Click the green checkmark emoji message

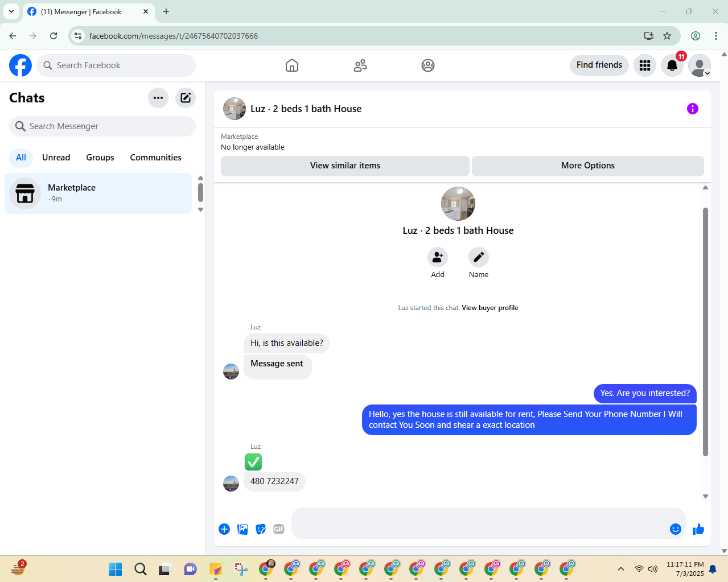coord(253,461)
